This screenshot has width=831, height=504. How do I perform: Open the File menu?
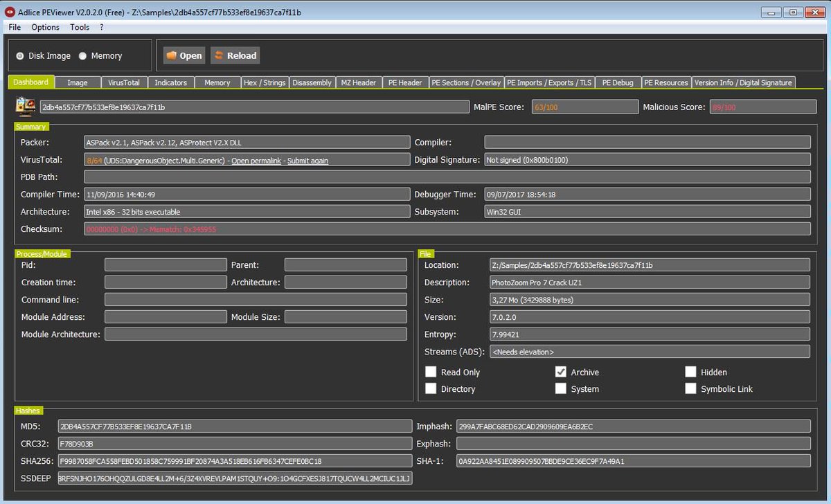[x=15, y=27]
